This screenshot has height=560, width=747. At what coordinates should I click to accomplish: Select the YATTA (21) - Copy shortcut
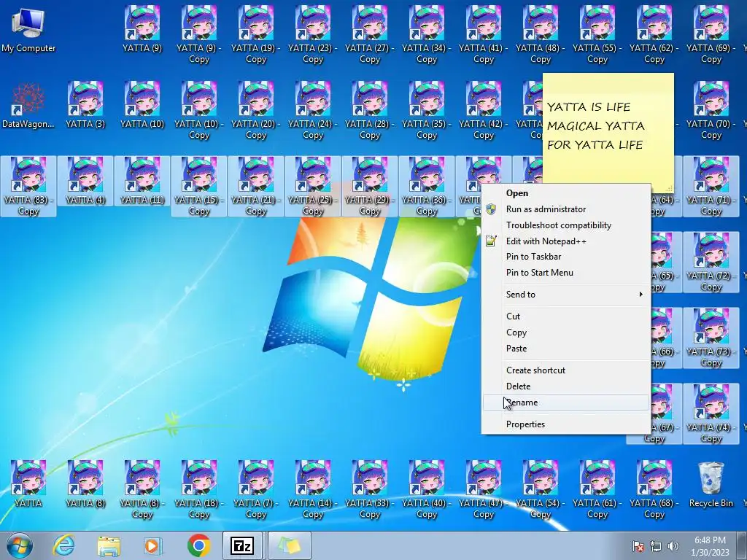click(x=256, y=186)
